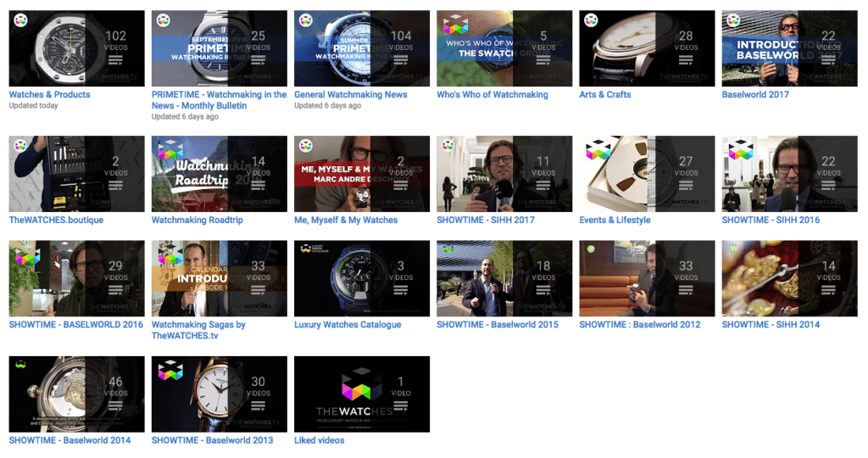This screenshot has height=458, width=868.
Task: Click the Watchmaking Roadtrip thumbnail with 14 videos
Action: point(220,174)
